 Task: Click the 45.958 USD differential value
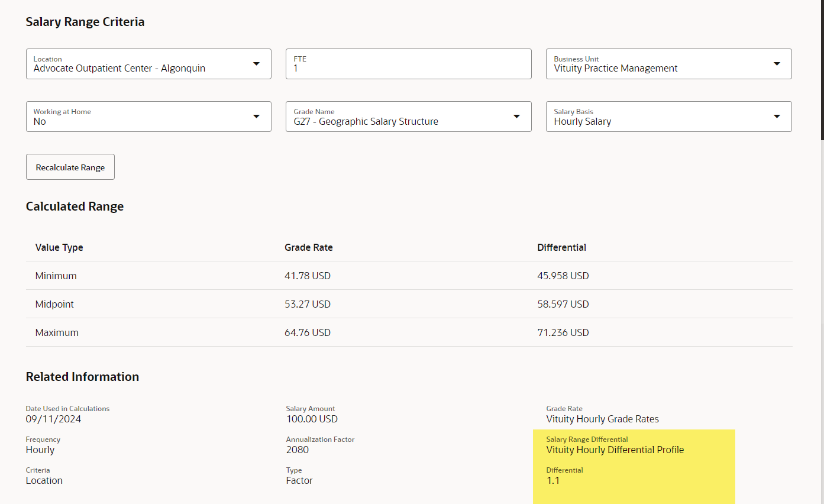563,276
